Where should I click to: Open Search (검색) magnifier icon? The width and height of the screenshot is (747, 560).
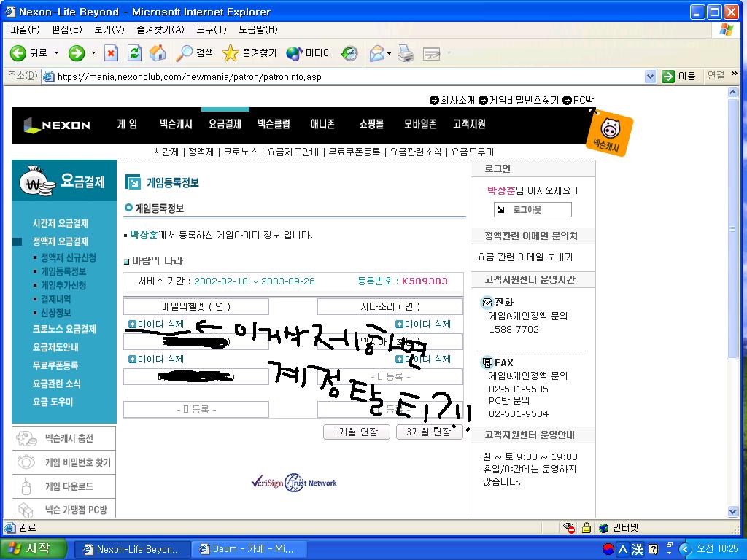point(184,52)
